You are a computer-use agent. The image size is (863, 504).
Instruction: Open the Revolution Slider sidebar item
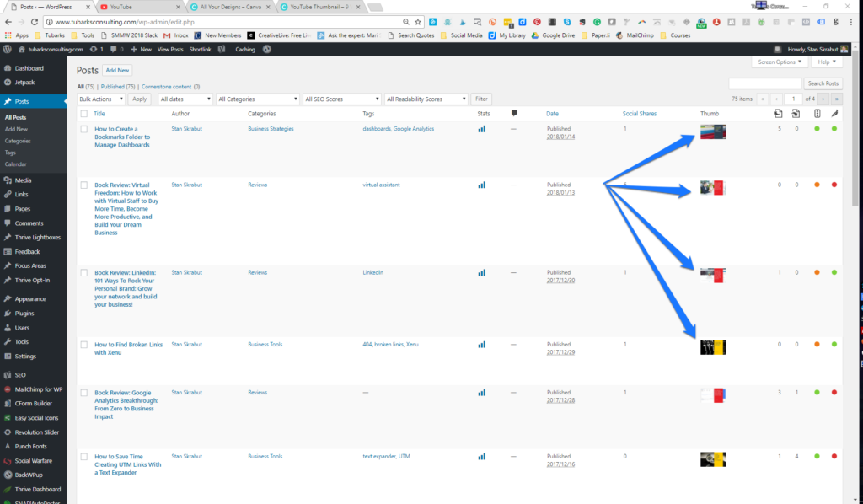point(37,432)
